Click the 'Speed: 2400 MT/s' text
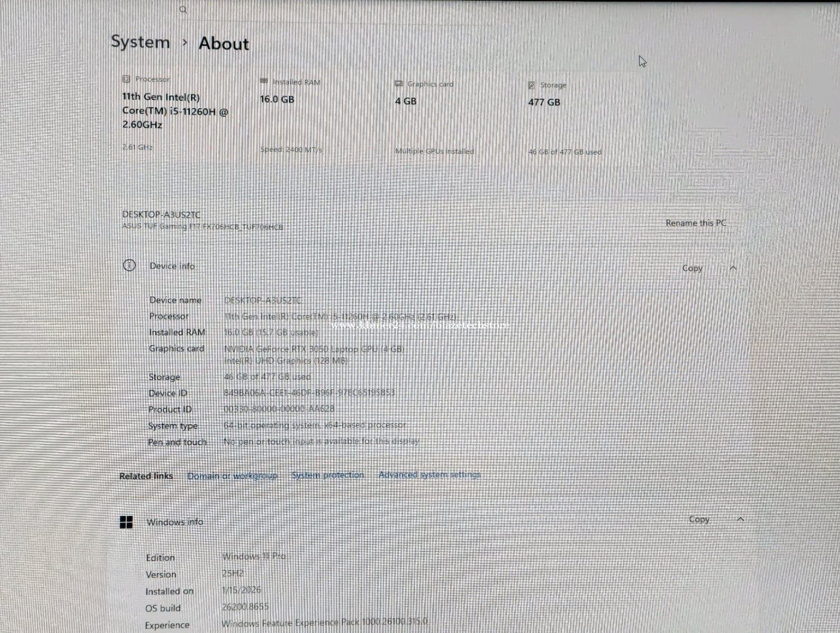840x633 pixels. [291, 150]
